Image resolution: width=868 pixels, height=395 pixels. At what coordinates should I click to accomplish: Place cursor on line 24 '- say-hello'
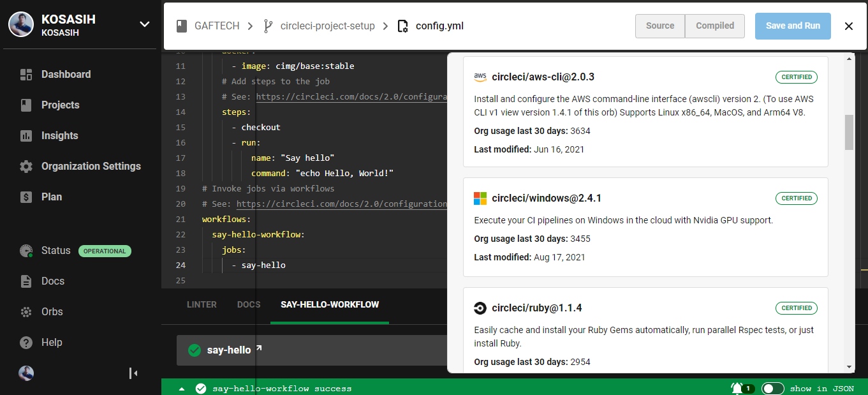[x=258, y=265]
